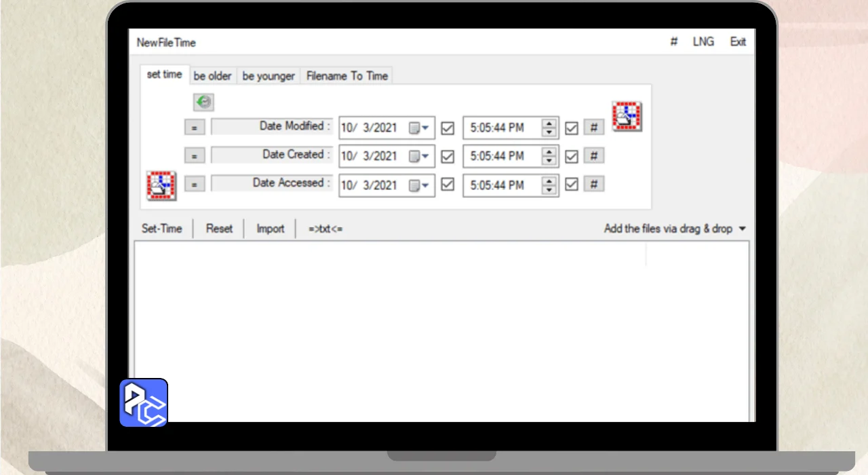Screen dimensions: 868x475
Task: Click the Date Modified label field
Action: pyautogui.click(x=272, y=126)
